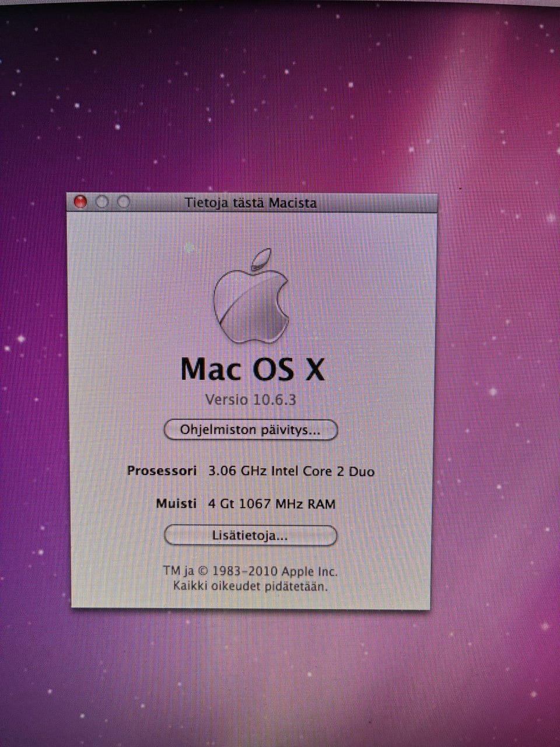Click the Apple logo image
The image size is (560, 747).
pos(251,296)
